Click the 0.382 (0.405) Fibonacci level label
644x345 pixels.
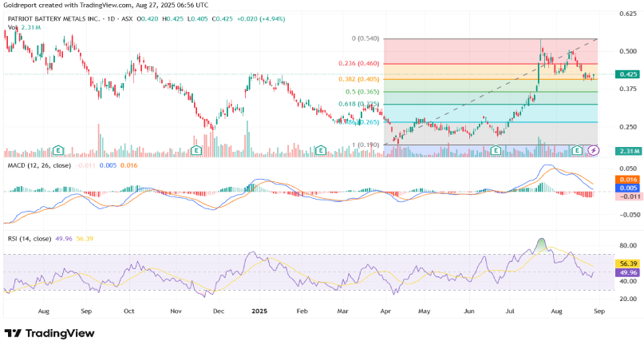[360, 79]
